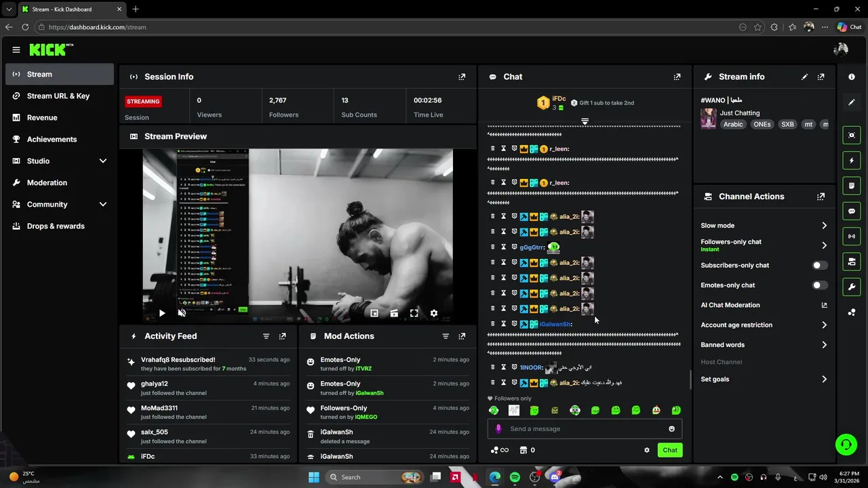Image resolution: width=868 pixels, height=488 pixels.
Task: Click the ONEs stream tag
Action: pyautogui.click(x=762, y=125)
